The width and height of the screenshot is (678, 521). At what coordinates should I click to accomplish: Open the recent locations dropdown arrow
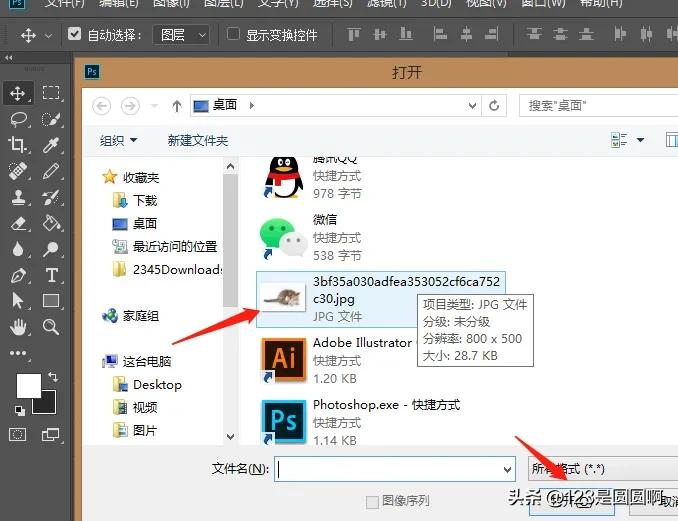tap(154, 105)
